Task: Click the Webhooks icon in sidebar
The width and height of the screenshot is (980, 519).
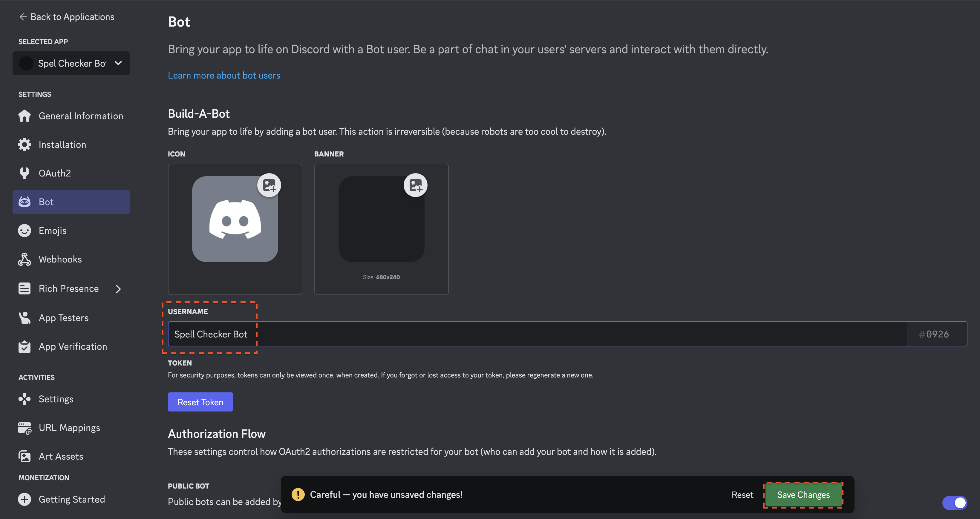Action: (x=24, y=259)
